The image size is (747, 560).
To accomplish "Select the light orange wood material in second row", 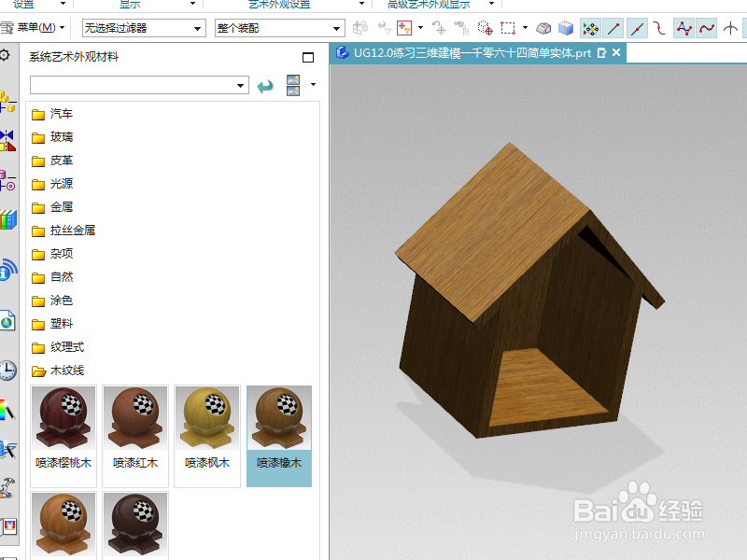I will [x=63, y=525].
